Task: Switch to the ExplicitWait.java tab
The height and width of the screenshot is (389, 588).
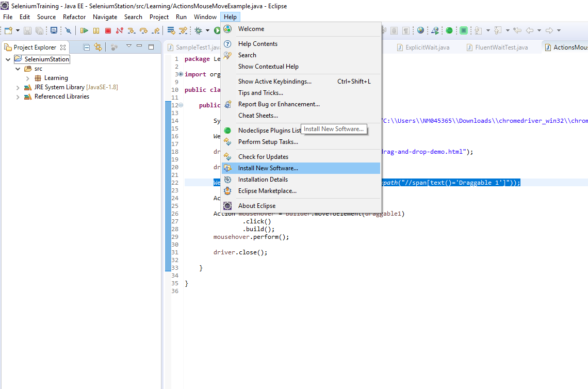Action: (423, 47)
